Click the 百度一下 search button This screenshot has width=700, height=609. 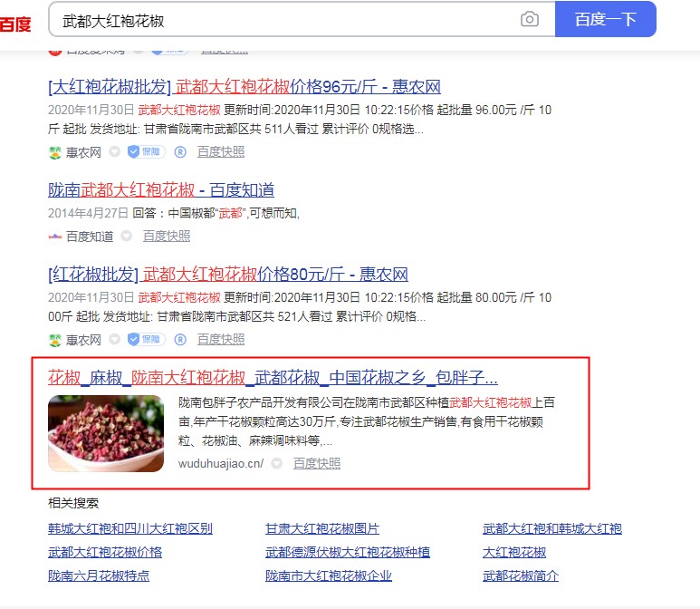click(605, 19)
